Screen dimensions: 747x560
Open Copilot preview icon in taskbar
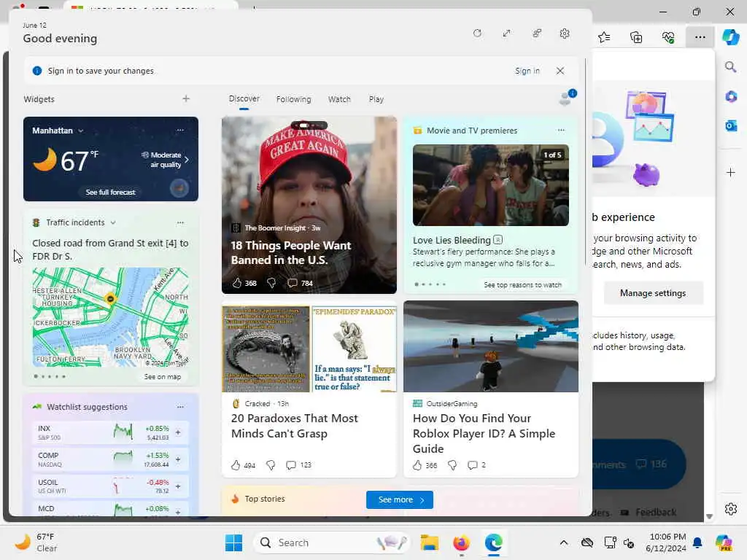pos(724,542)
